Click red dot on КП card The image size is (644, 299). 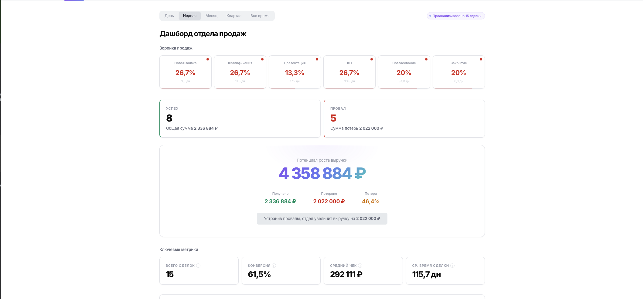pyautogui.click(x=372, y=59)
